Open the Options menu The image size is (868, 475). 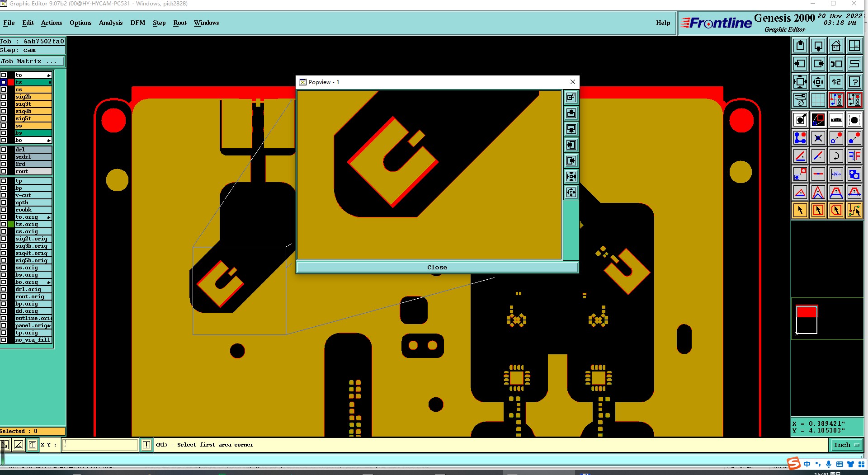[80, 23]
